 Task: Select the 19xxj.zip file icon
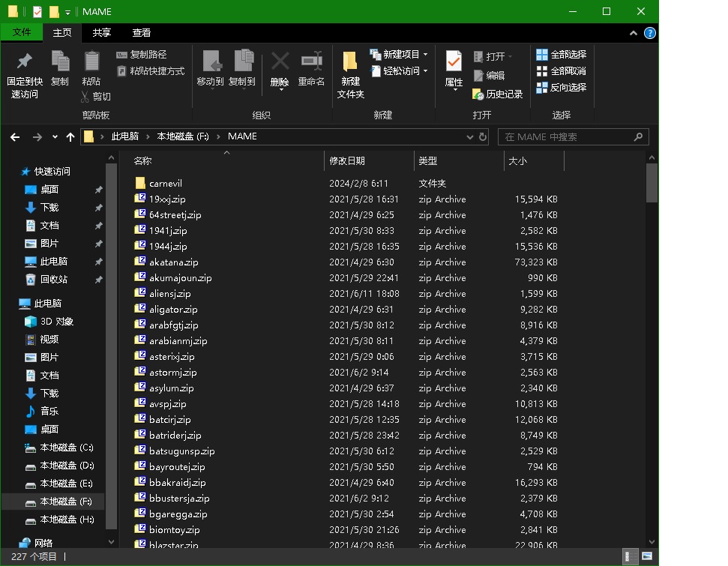139,199
